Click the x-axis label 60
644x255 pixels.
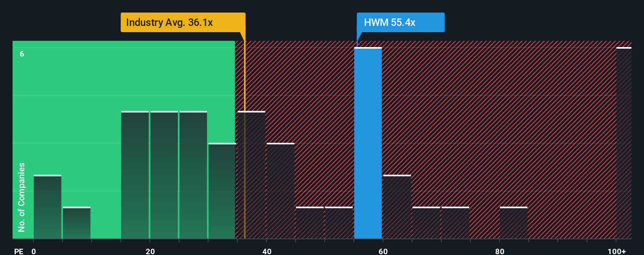click(383, 251)
